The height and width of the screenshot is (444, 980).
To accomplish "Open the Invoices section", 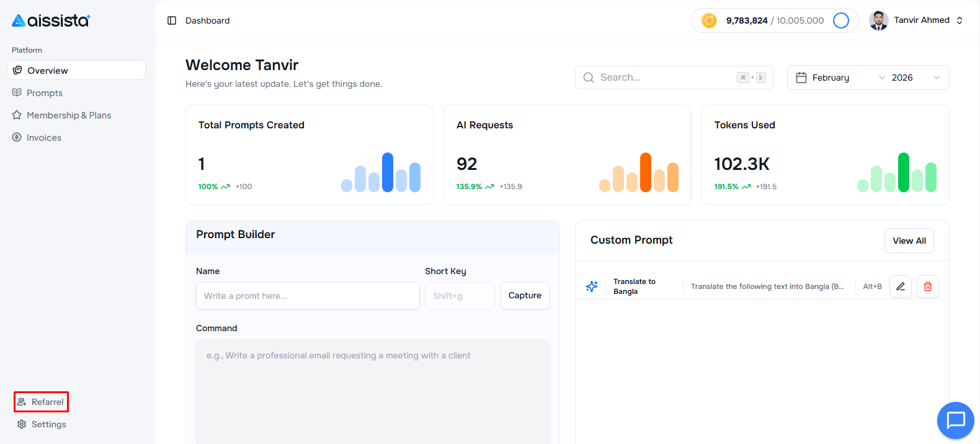I will coord(43,138).
